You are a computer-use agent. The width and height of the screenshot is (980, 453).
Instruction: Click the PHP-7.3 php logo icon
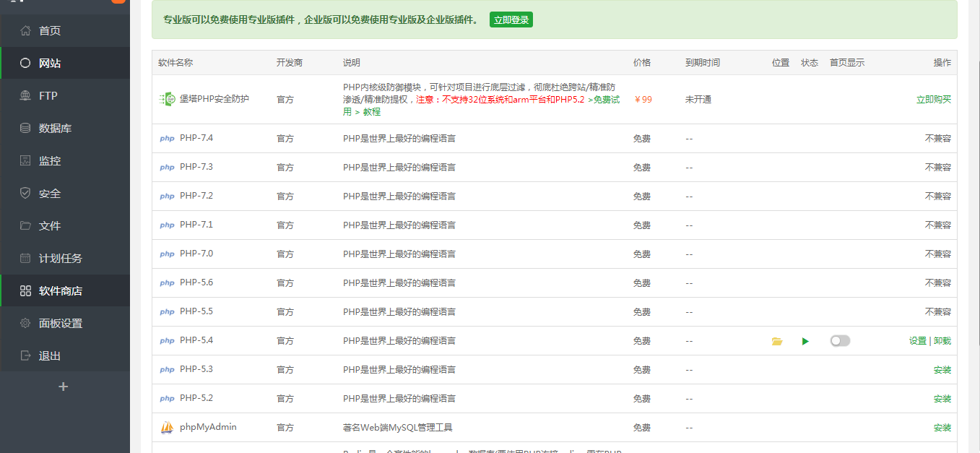click(x=167, y=168)
